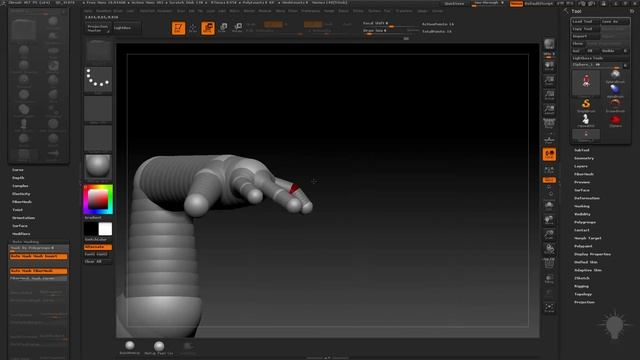The height and width of the screenshot is (360, 640).
Task: Click the bottom-most right shelf icon
Action: tap(549, 308)
